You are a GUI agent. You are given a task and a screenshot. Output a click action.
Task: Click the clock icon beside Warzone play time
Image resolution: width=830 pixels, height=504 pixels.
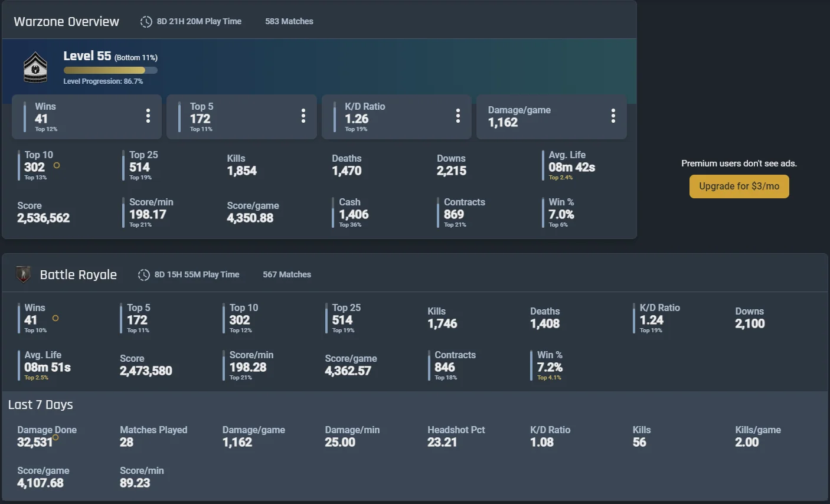146,22
